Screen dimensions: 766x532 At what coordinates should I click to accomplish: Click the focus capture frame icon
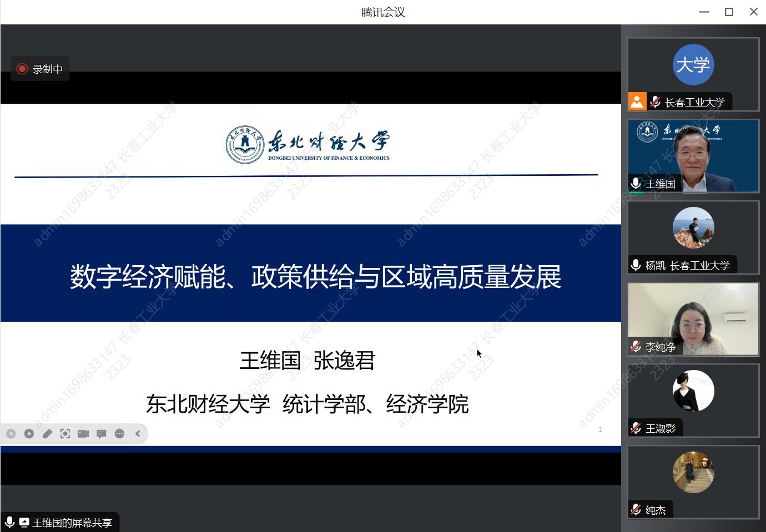tap(65, 434)
